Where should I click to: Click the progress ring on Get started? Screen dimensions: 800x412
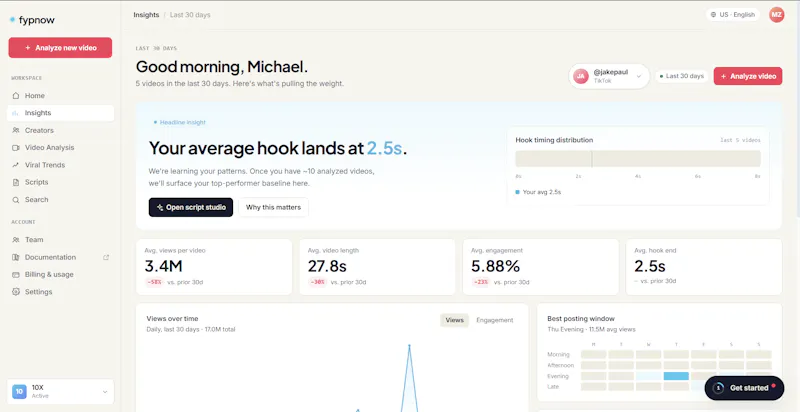(x=718, y=388)
